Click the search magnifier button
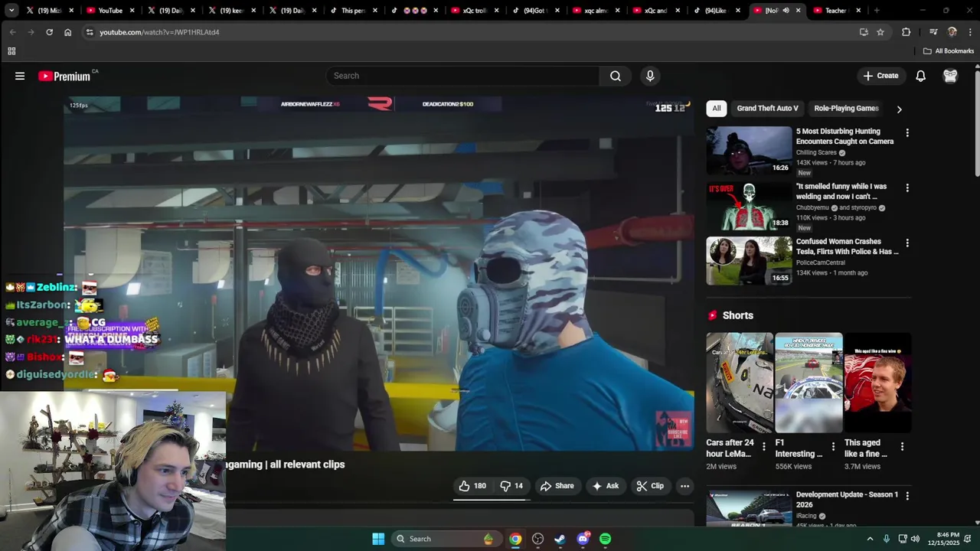 click(x=616, y=76)
